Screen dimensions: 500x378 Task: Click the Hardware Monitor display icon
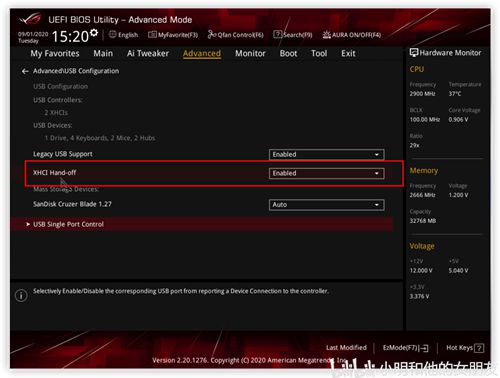(x=414, y=52)
